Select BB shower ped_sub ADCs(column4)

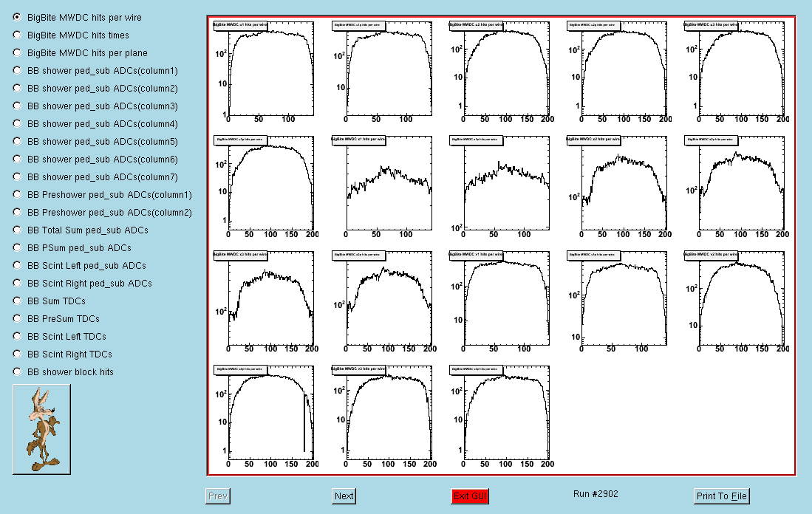pyautogui.click(x=17, y=123)
